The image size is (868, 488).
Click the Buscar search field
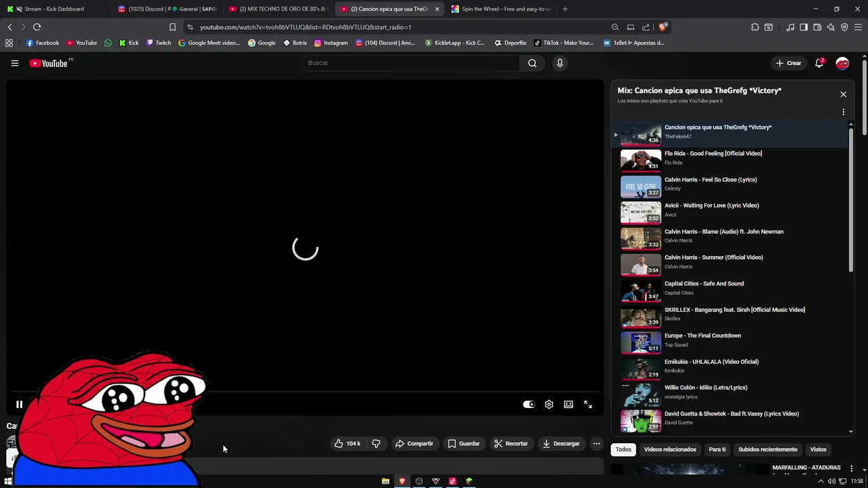pyautogui.click(x=410, y=63)
